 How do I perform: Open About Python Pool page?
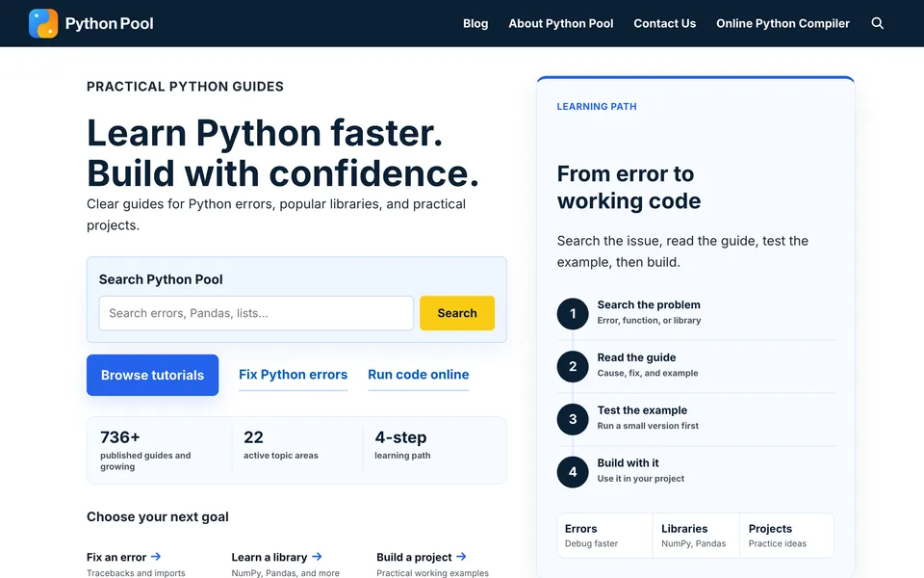[561, 23]
